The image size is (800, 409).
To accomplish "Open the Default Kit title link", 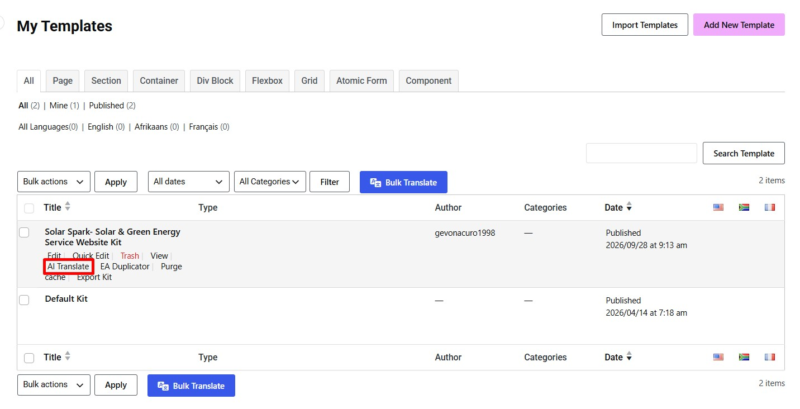I will [66, 299].
